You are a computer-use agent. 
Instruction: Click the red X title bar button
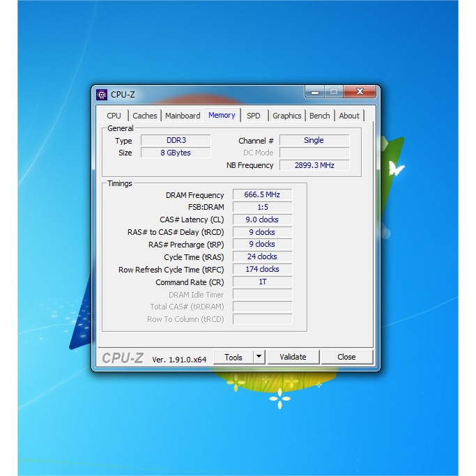click(360, 92)
